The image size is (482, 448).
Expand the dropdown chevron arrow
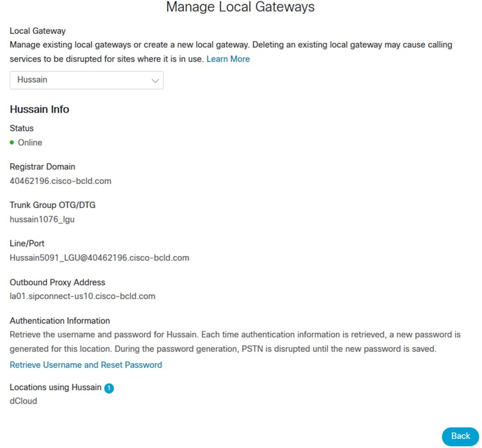155,80
